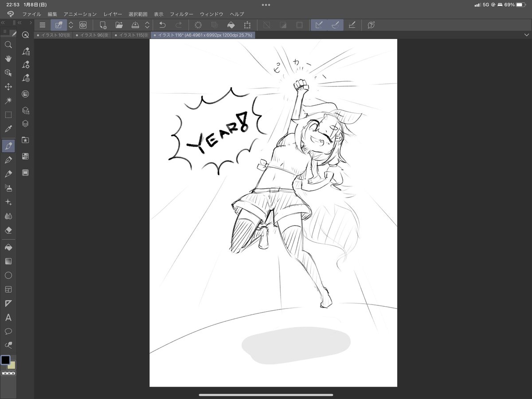Open the ヘルプ menu
The height and width of the screenshot is (399, 532).
click(x=237, y=14)
